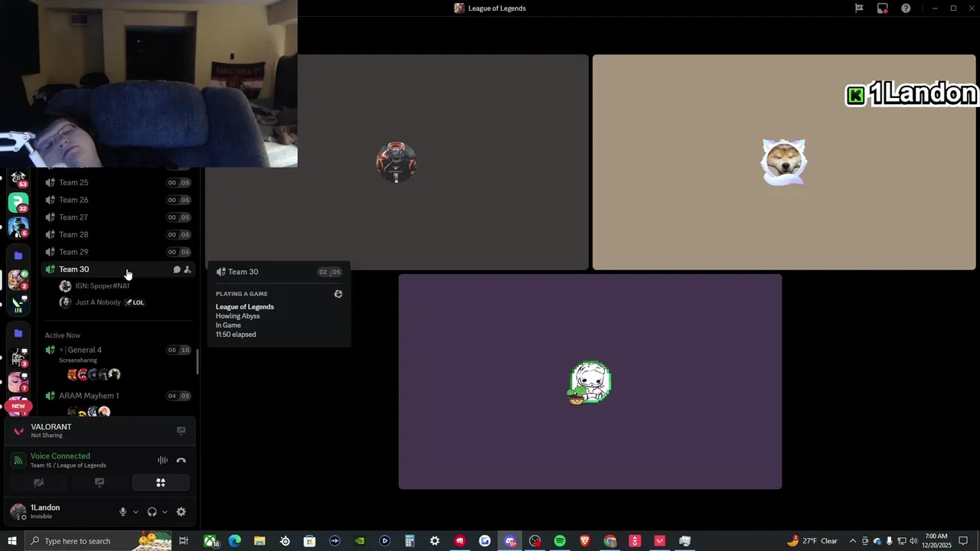Image resolution: width=980 pixels, height=551 pixels.
Task: Open the LFG server icon
Action: pyautogui.click(x=18, y=305)
